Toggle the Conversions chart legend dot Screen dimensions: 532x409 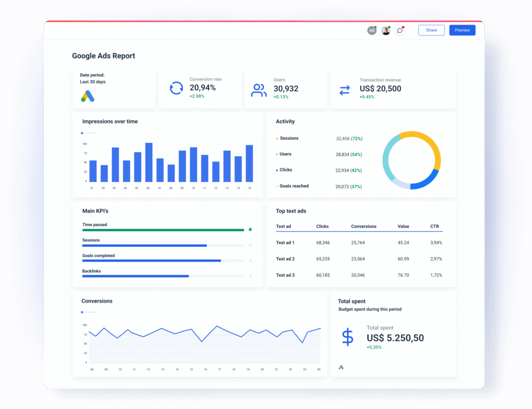coord(82,312)
